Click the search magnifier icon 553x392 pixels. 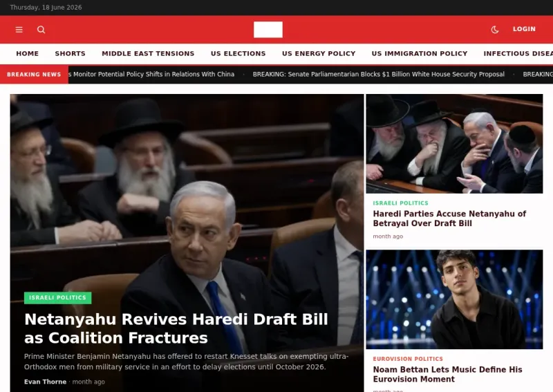41,30
